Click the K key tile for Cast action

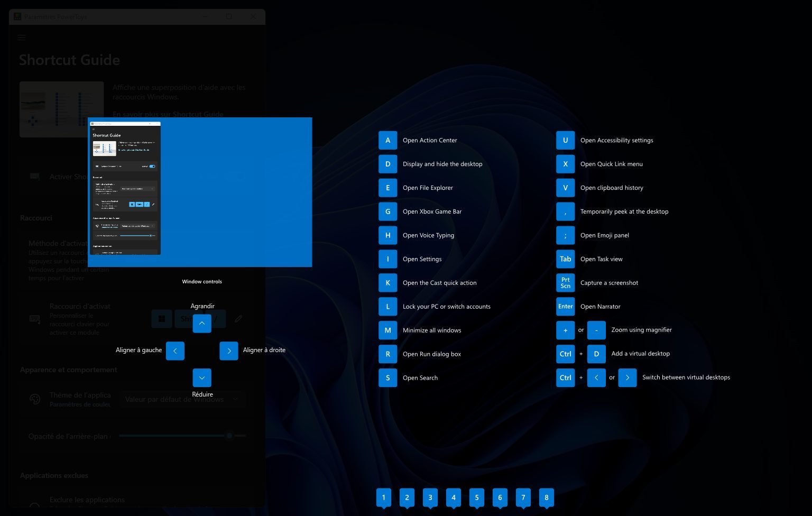pyautogui.click(x=387, y=283)
